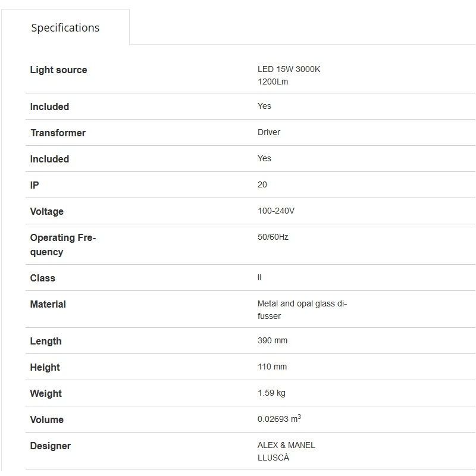The width and height of the screenshot is (476, 476).
Task: Select the IP value 20
Action: point(262,184)
